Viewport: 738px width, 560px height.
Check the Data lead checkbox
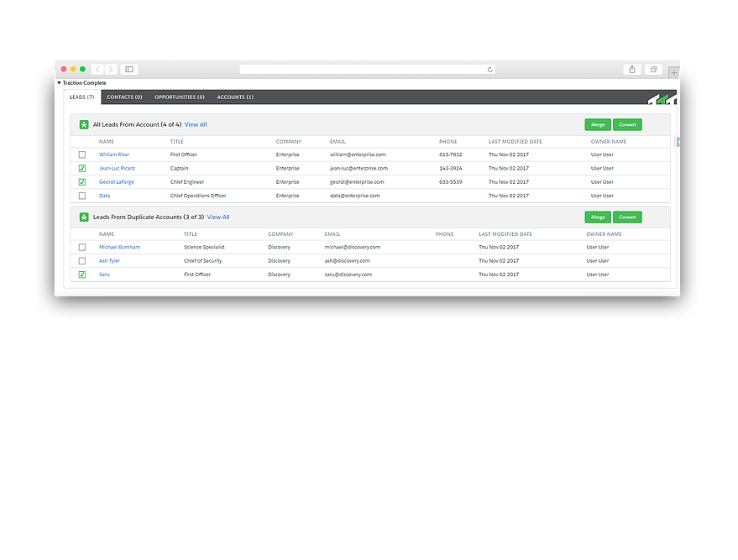[x=82, y=196]
